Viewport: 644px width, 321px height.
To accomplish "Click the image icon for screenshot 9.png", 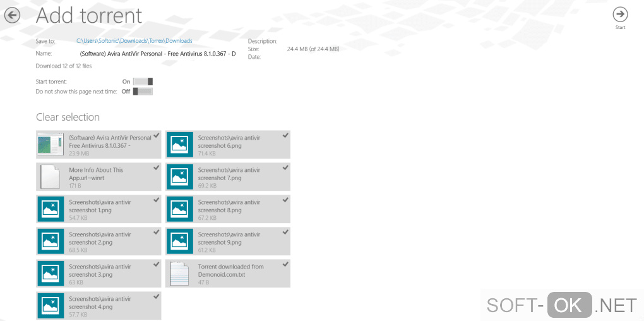I will [179, 241].
